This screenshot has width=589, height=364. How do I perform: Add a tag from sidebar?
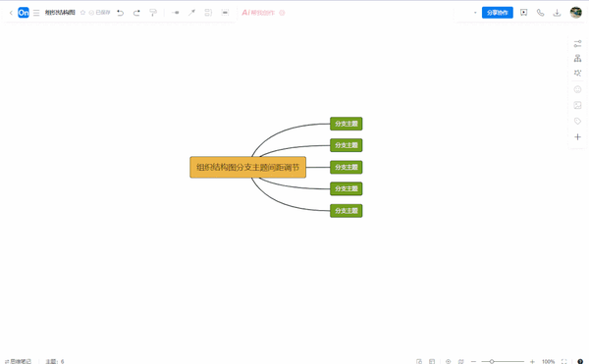click(578, 121)
